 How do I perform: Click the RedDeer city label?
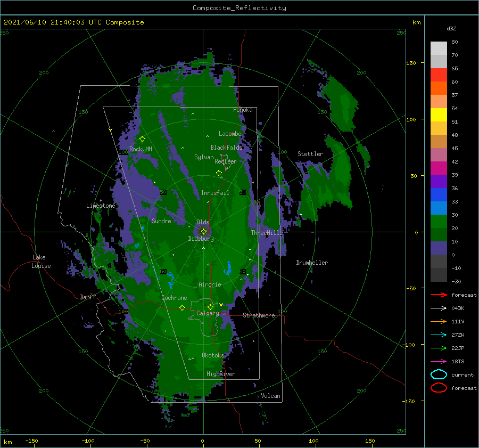[226, 161]
